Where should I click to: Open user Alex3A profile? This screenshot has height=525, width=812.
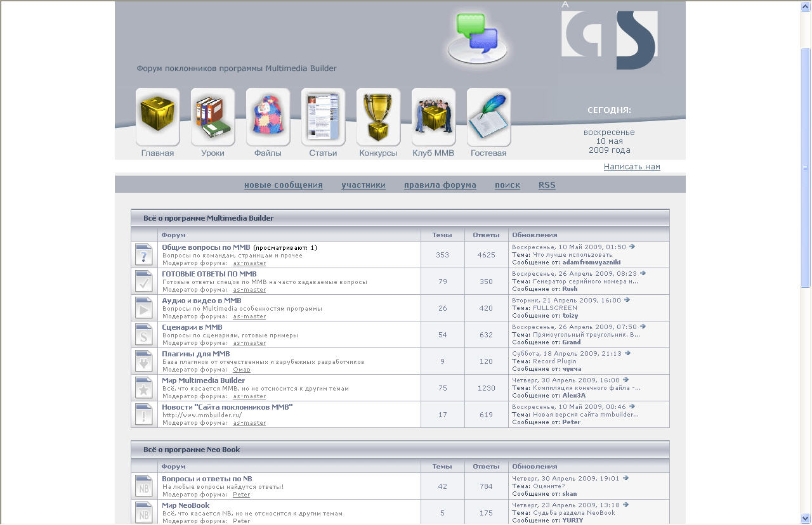click(574, 395)
